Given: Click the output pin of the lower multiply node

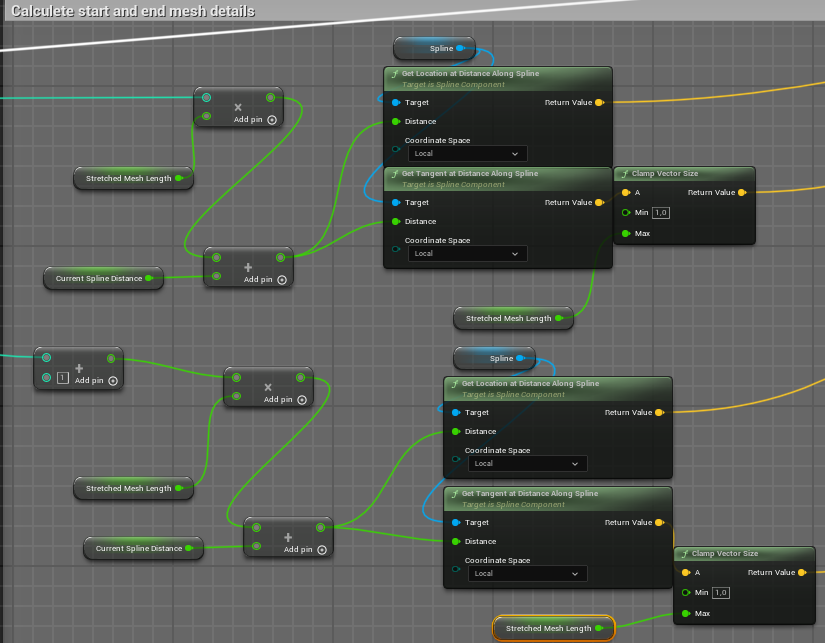Looking at the screenshot, I should tap(300, 377).
